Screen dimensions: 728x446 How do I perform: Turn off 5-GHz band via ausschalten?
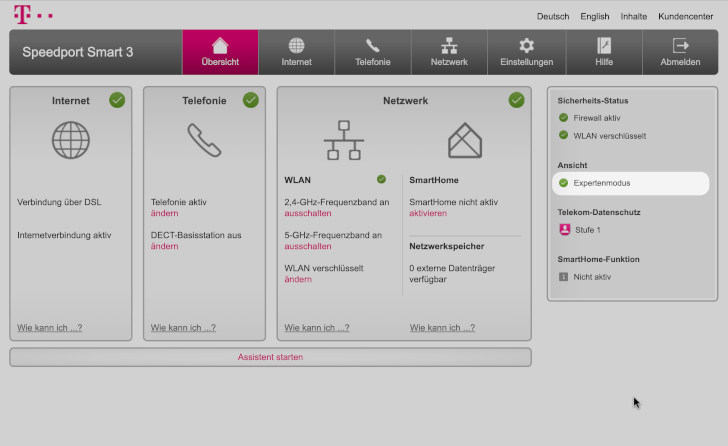(x=308, y=246)
